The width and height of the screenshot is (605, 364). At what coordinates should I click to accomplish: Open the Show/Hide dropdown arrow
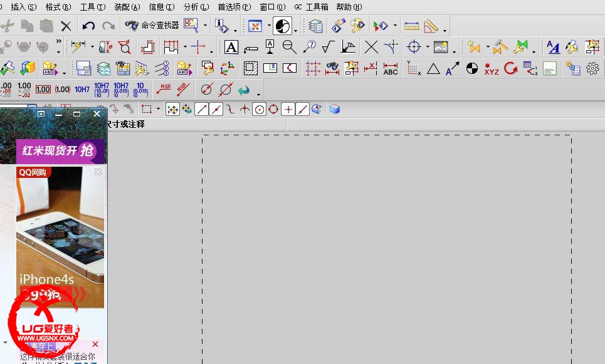tap(395, 26)
